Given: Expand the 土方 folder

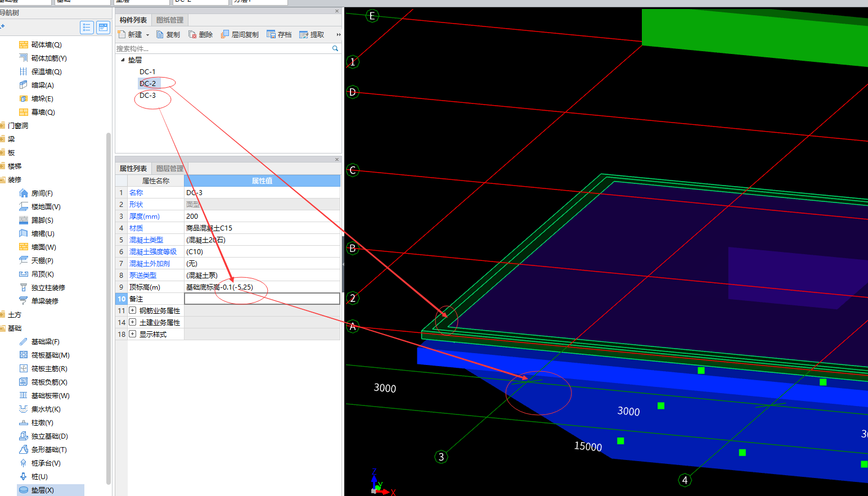Looking at the screenshot, I should coord(2,314).
